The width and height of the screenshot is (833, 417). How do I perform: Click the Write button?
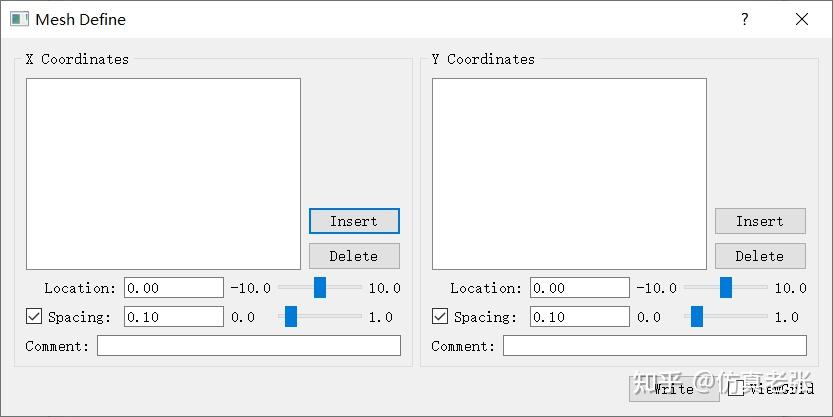coord(673,388)
